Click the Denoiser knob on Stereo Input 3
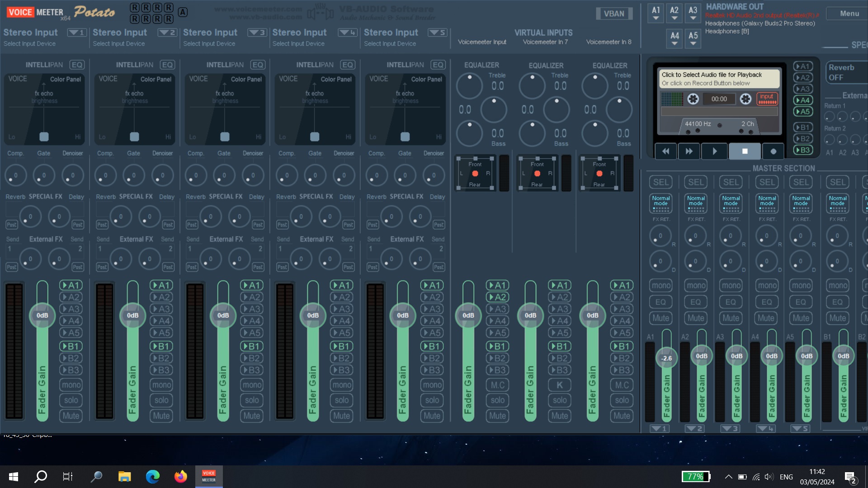Screen dimensions: 868x488 tap(253, 175)
